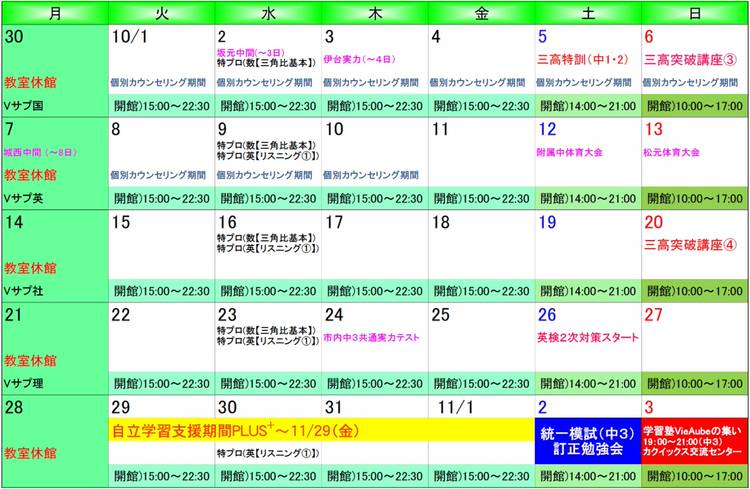Click the 月 column header
750x489 pixels.
pyautogui.click(x=54, y=12)
